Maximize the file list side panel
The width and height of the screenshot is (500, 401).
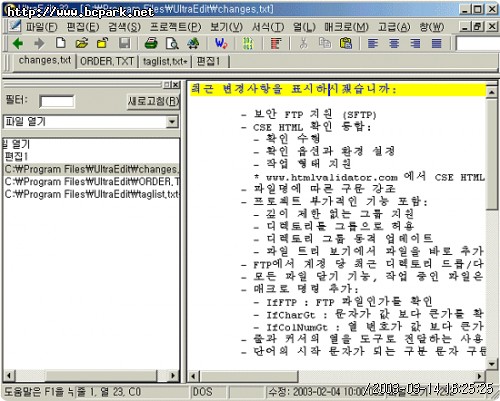pos(167,85)
